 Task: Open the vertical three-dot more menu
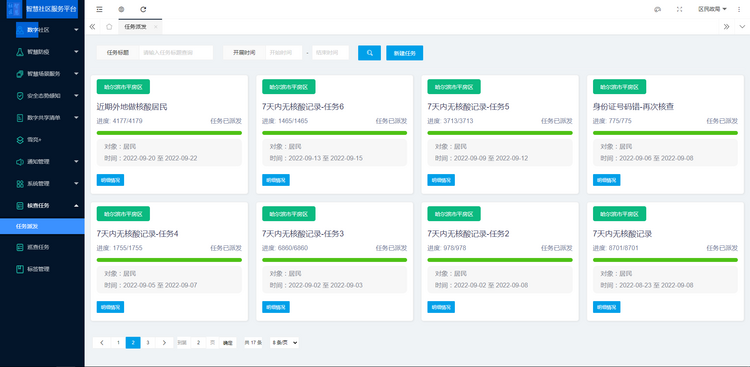coord(739,9)
